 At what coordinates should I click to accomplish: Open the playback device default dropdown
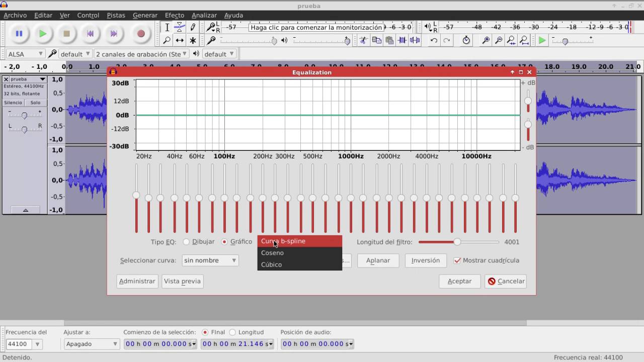[x=219, y=54]
